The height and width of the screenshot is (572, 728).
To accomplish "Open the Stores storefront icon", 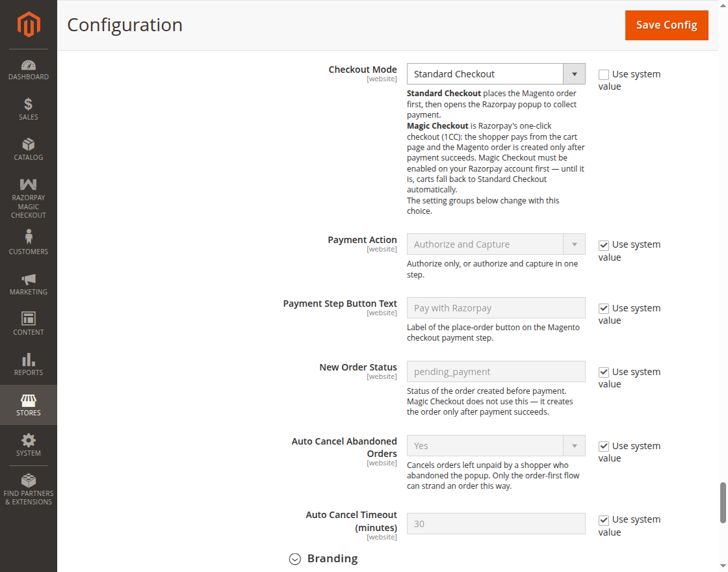I will coord(29,400).
